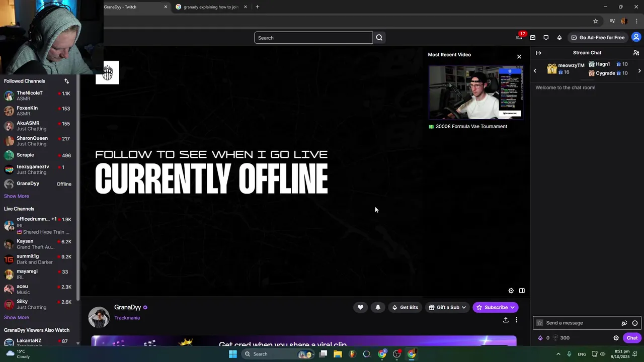Click the purple Chat send button
Image resolution: width=644 pixels, height=362 pixels.
pyautogui.click(x=632, y=338)
